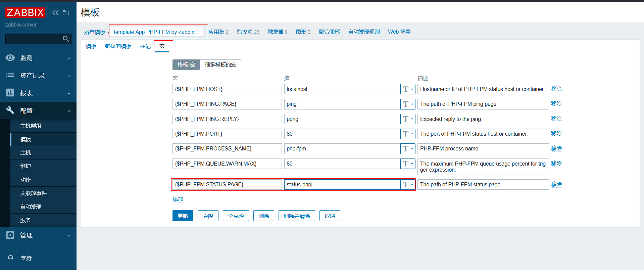Open the 模板 tab

91,46
